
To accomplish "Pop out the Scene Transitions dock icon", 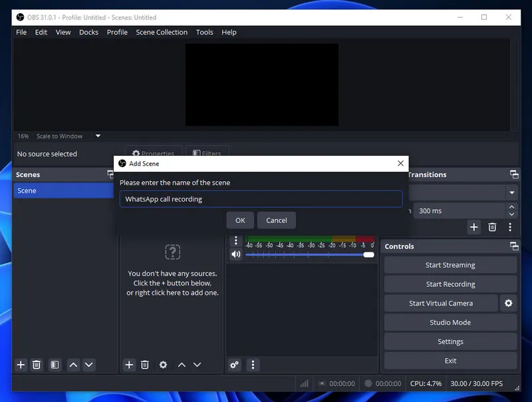I will tap(514, 174).
